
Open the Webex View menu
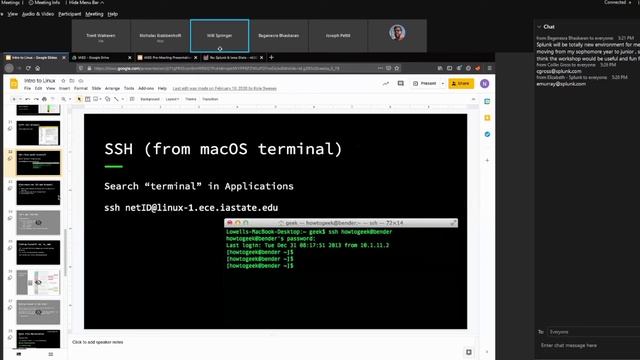click(13, 14)
